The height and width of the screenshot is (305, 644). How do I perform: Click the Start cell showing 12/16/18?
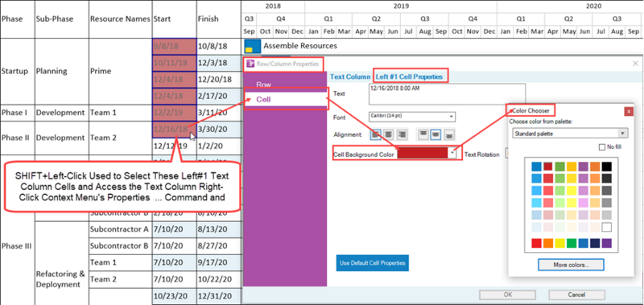pos(174,130)
